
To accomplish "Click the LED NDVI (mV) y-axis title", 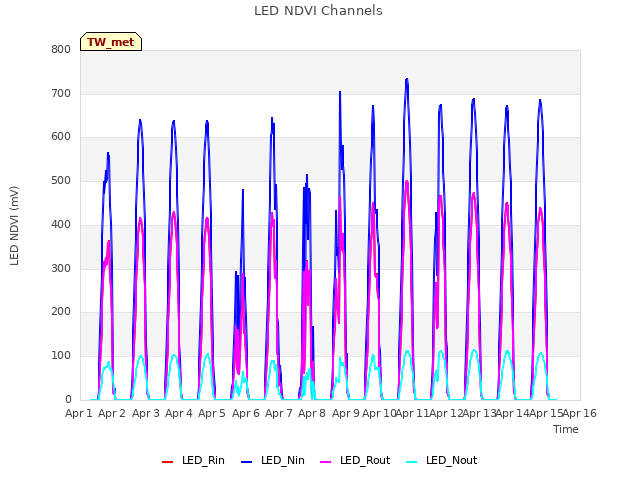I will tap(14, 226).
